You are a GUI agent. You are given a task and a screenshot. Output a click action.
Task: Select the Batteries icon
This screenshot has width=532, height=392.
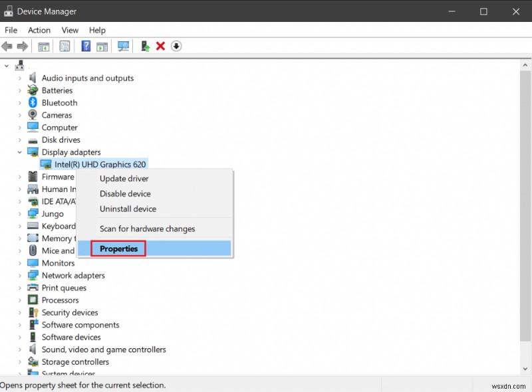(x=33, y=90)
